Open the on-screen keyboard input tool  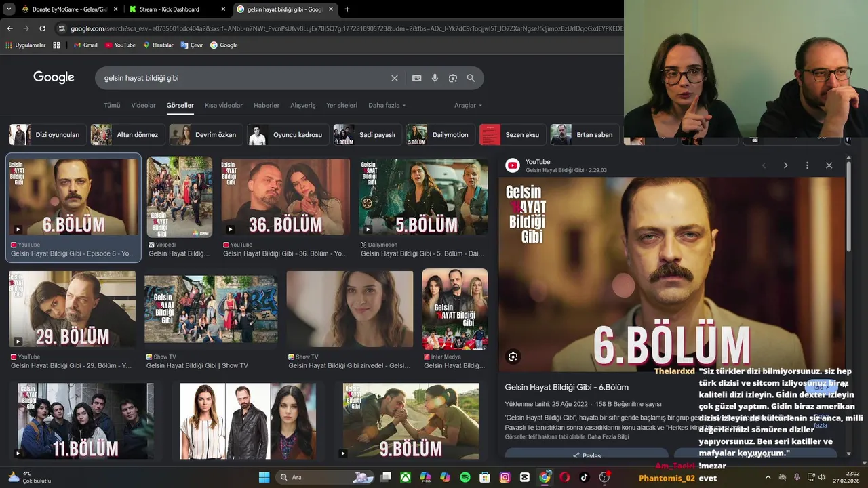click(416, 78)
